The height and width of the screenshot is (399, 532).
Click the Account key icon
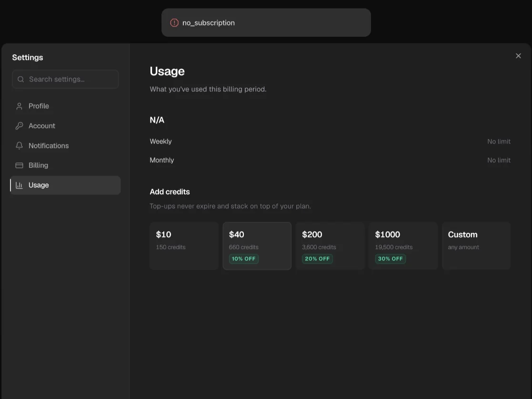(20, 126)
